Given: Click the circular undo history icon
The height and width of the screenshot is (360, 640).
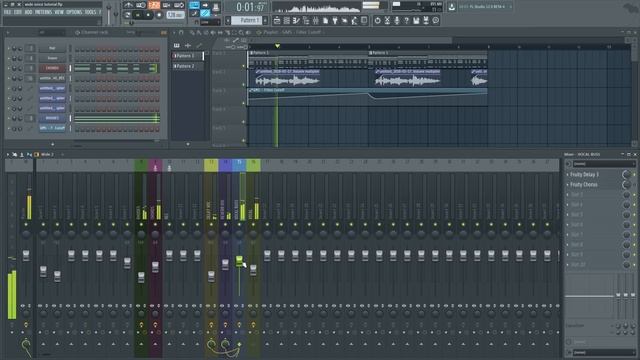Looking at the screenshot, I should [x=378, y=20].
